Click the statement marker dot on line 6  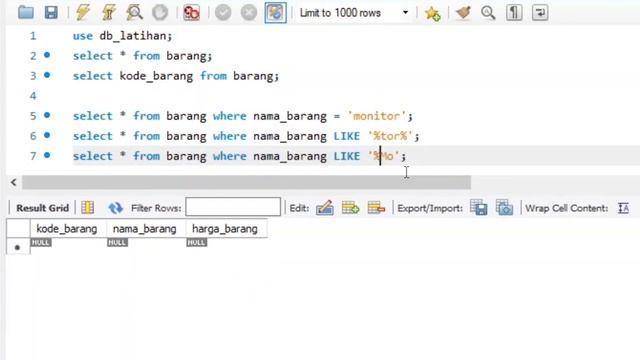click(47, 135)
